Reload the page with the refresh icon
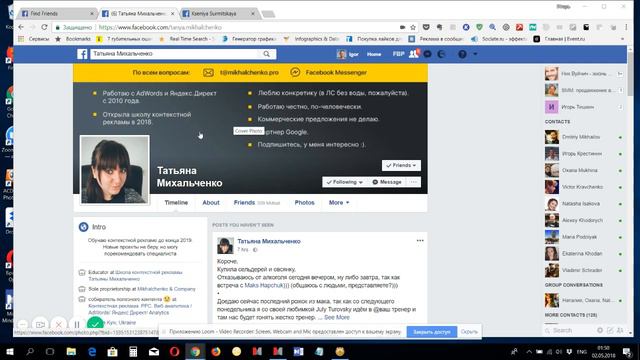The image size is (640, 360). 44,27
